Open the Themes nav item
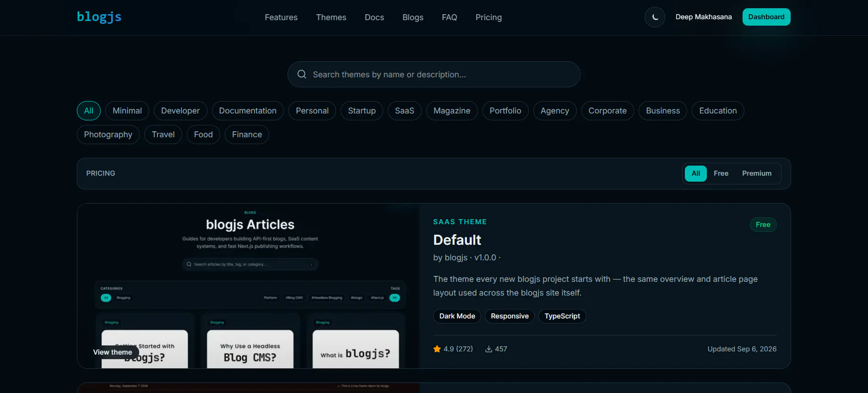This screenshot has width=868, height=393. click(331, 17)
